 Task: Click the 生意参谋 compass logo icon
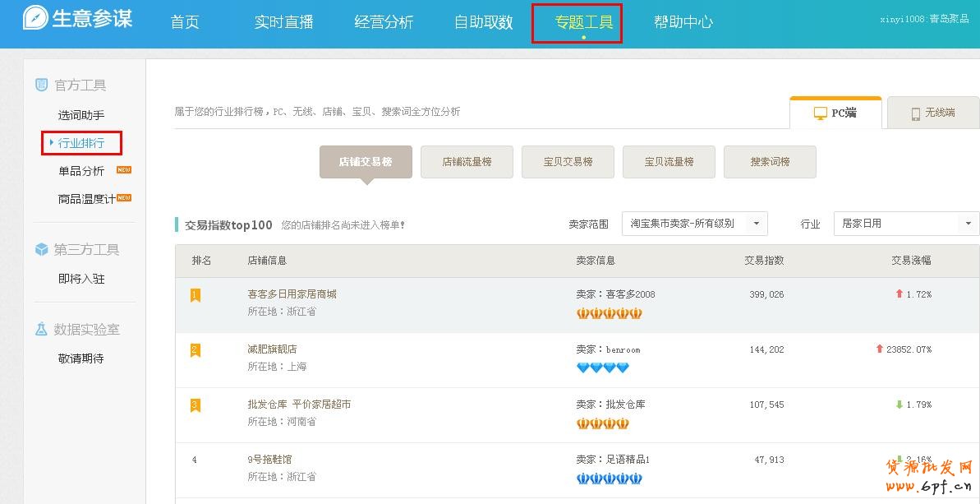(35, 18)
